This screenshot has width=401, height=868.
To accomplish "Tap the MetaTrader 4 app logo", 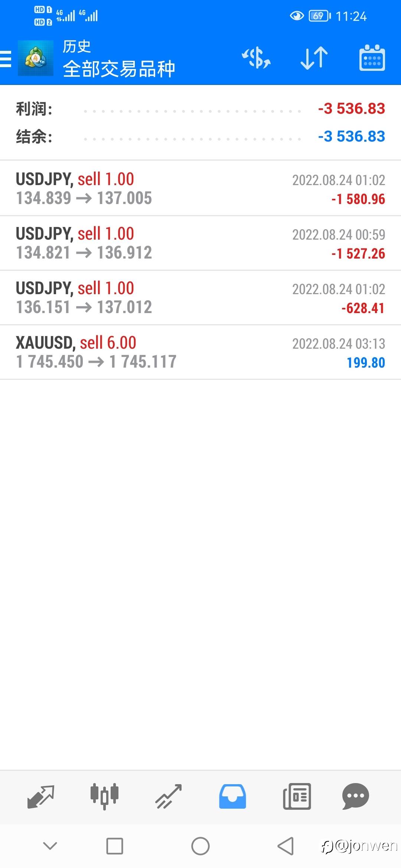I will point(36,59).
